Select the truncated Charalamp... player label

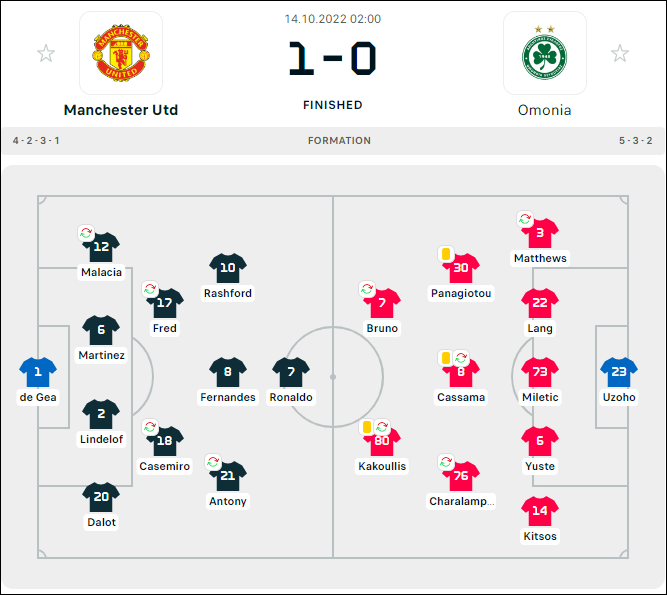point(461,501)
